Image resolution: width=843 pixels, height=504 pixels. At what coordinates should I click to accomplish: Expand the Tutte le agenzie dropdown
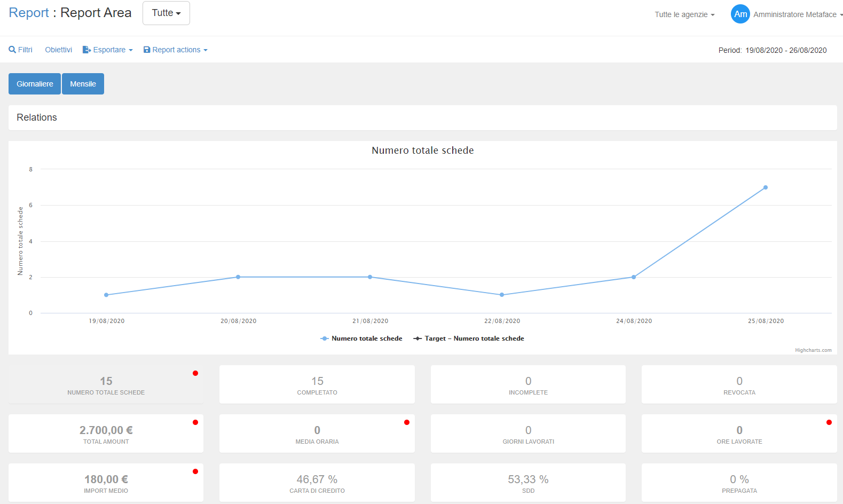pos(684,14)
